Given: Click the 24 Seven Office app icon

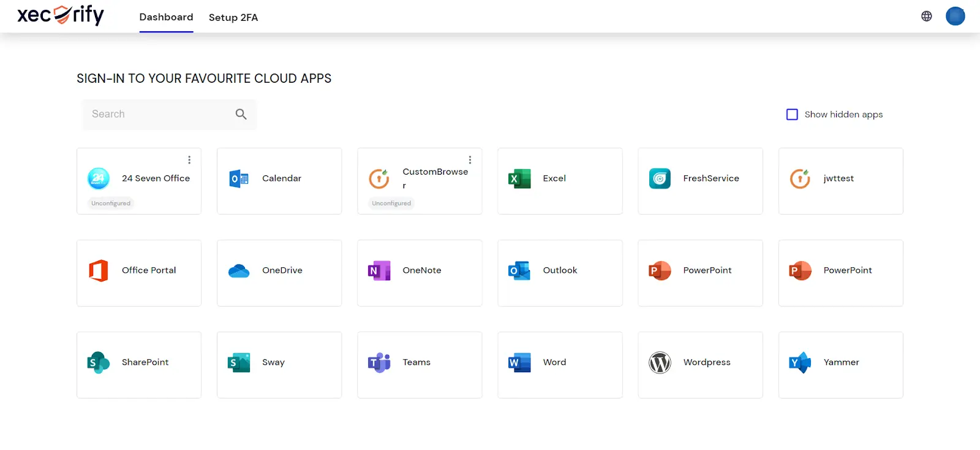Looking at the screenshot, I should click(99, 178).
